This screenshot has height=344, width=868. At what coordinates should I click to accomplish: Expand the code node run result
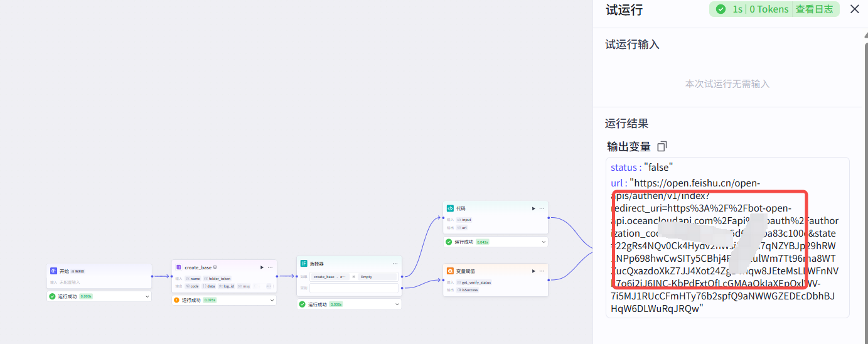click(544, 242)
